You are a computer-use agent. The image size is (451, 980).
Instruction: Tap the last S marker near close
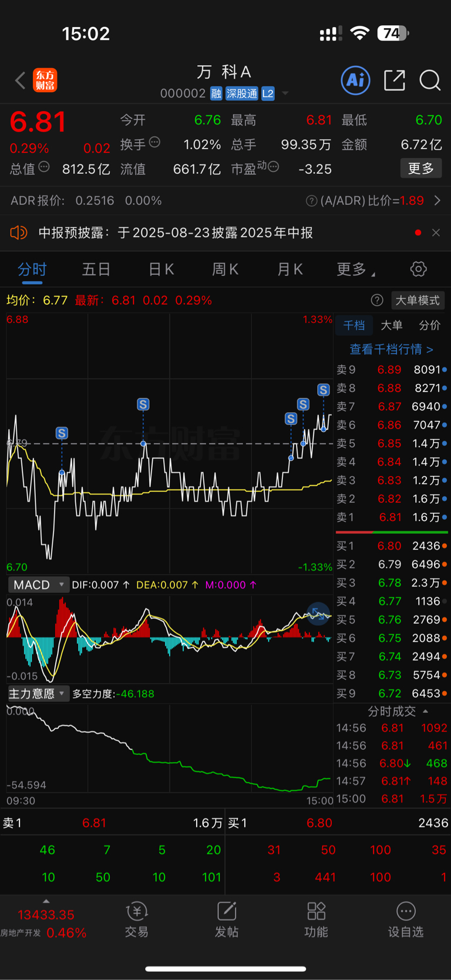(323, 390)
